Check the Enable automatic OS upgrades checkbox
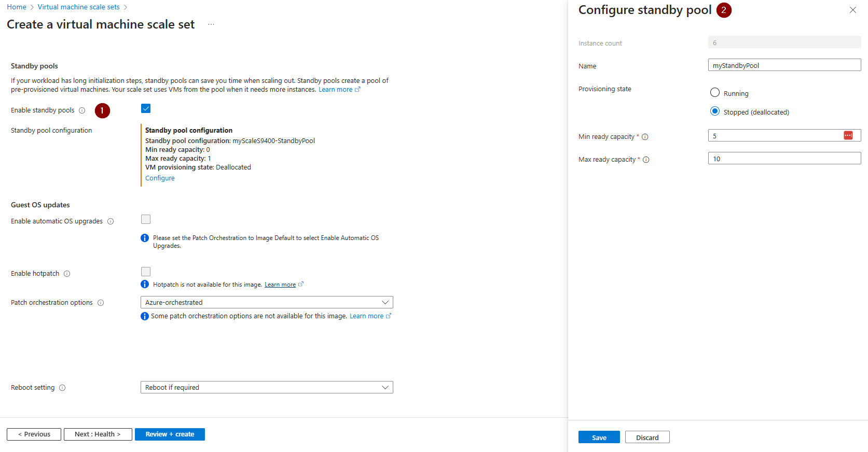The width and height of the screenshot is (868, 452). 145,219
